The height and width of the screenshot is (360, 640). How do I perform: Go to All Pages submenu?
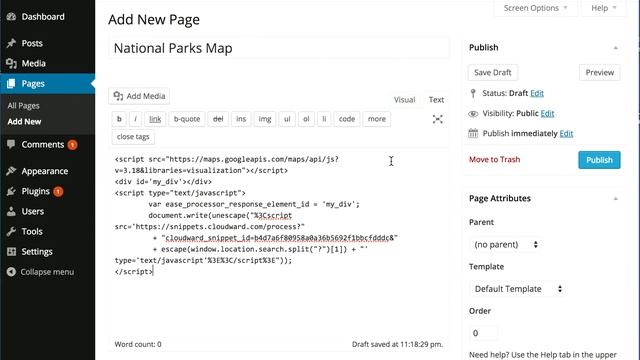24,106
